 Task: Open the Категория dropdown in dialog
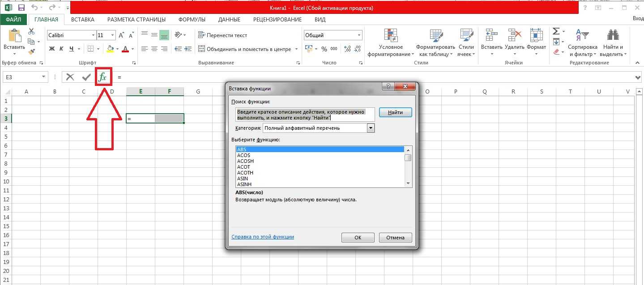tap(371, 128)
